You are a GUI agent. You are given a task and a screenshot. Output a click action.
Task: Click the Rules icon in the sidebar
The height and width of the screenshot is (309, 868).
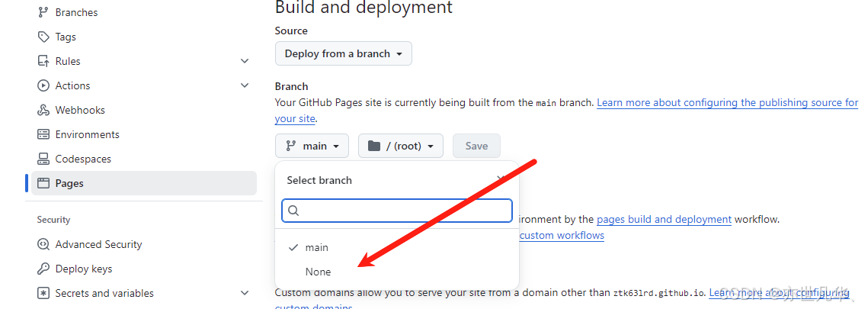pyautogui.click(x=43, y=61)
